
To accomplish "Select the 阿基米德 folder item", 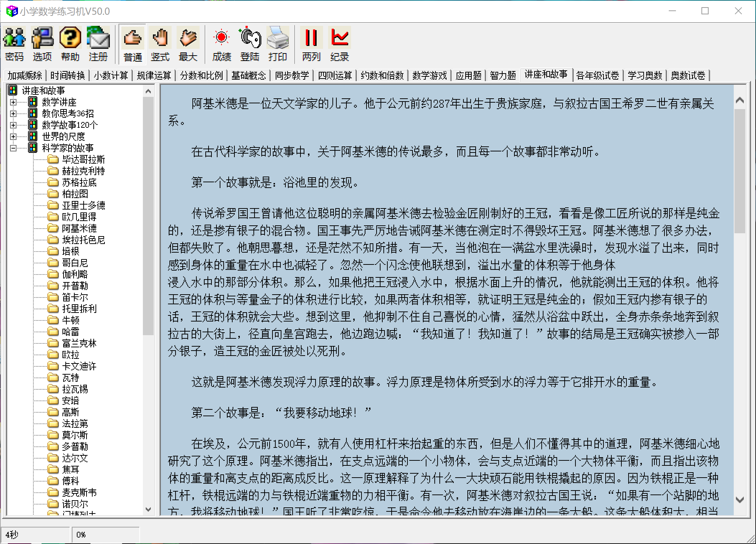I will pos(79,229).
